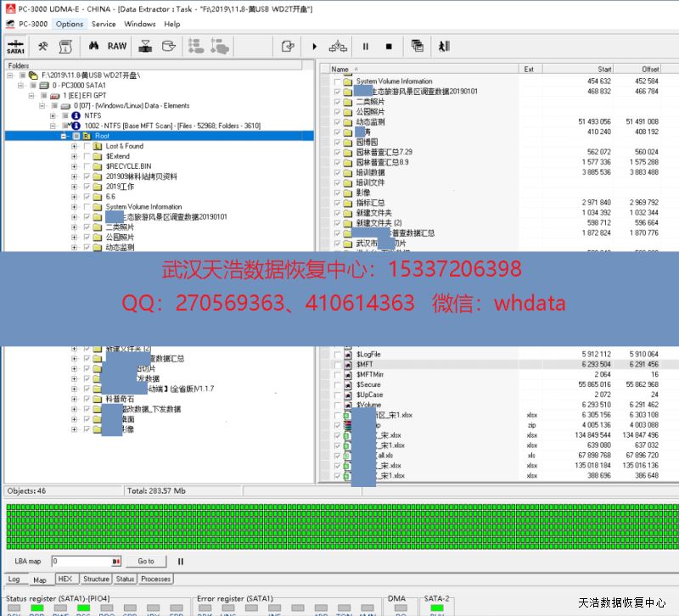Collapse the Root tree node
Image resolution: width=679 pixels, height=616 pixels.
(x=64, y=136)
